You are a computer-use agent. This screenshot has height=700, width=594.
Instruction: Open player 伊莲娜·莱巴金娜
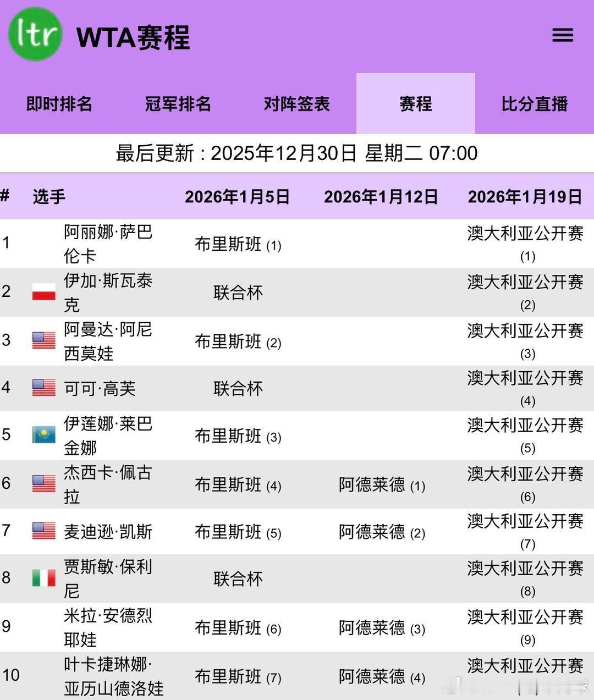(108, 436)
